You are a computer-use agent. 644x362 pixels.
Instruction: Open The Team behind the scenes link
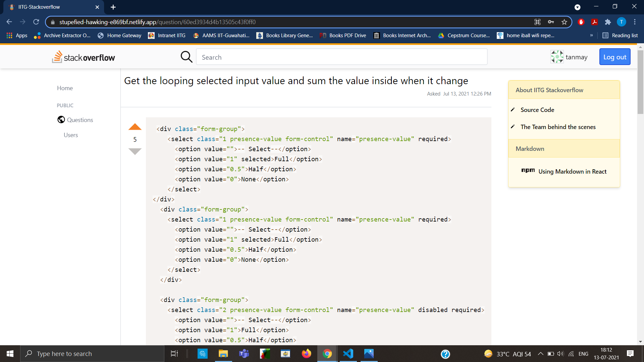pos(558,127)
